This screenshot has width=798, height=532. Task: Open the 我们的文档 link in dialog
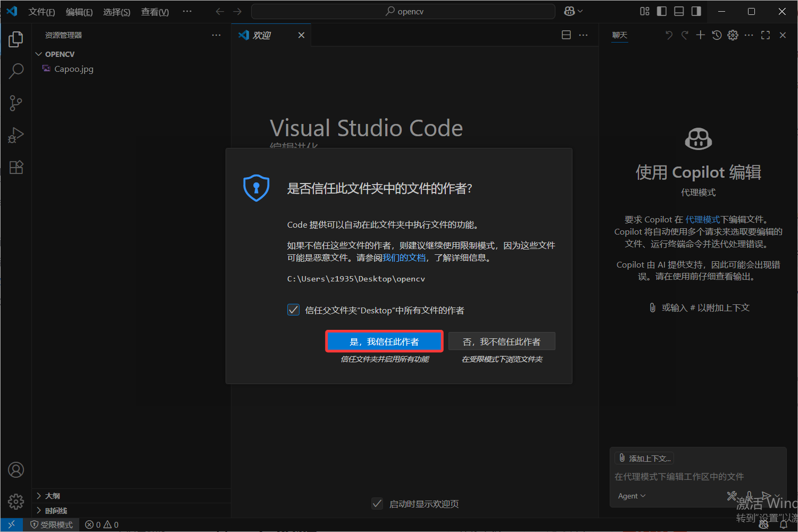404,257
